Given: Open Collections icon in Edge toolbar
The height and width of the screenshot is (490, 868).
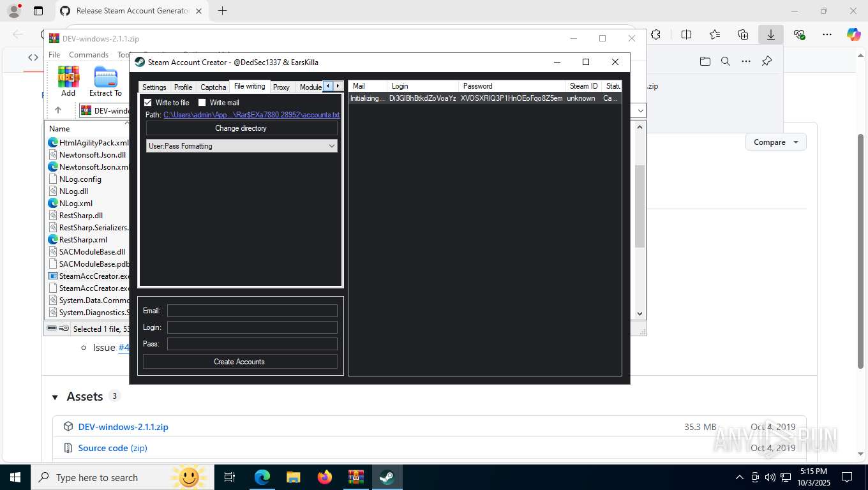Looking at the screenshot, I should pos(743,35).
